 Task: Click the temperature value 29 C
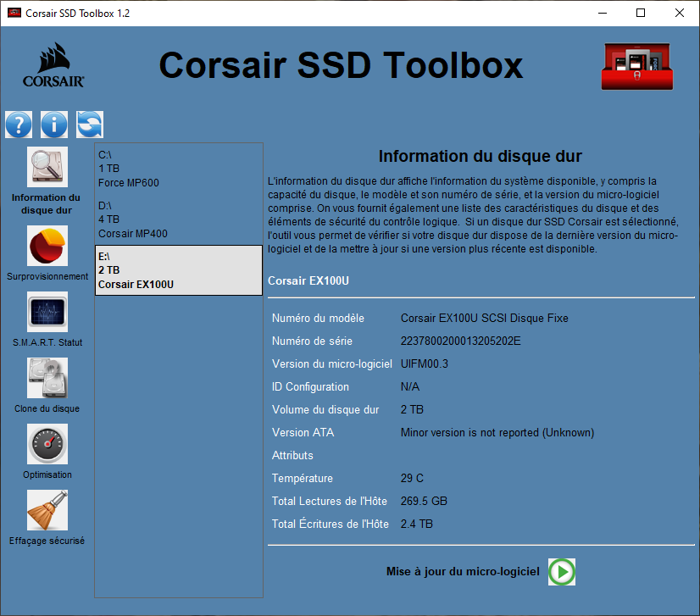412,478
